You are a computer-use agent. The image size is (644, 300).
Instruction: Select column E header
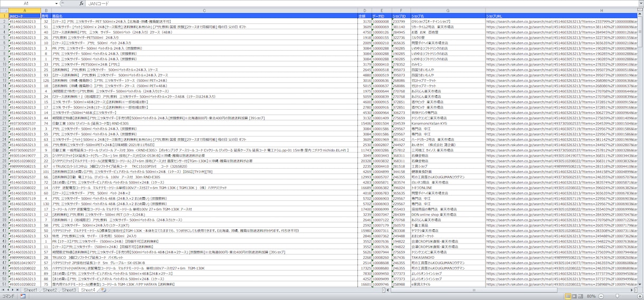tap(382, 11)
